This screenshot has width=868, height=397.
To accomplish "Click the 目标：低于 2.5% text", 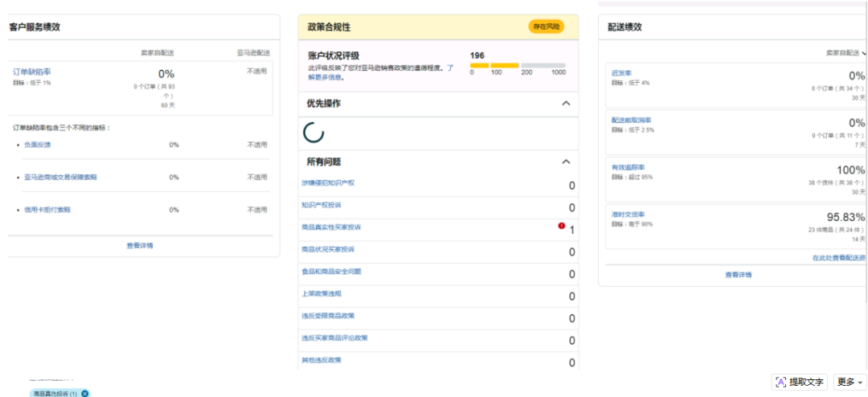I will tap(633, 129).
